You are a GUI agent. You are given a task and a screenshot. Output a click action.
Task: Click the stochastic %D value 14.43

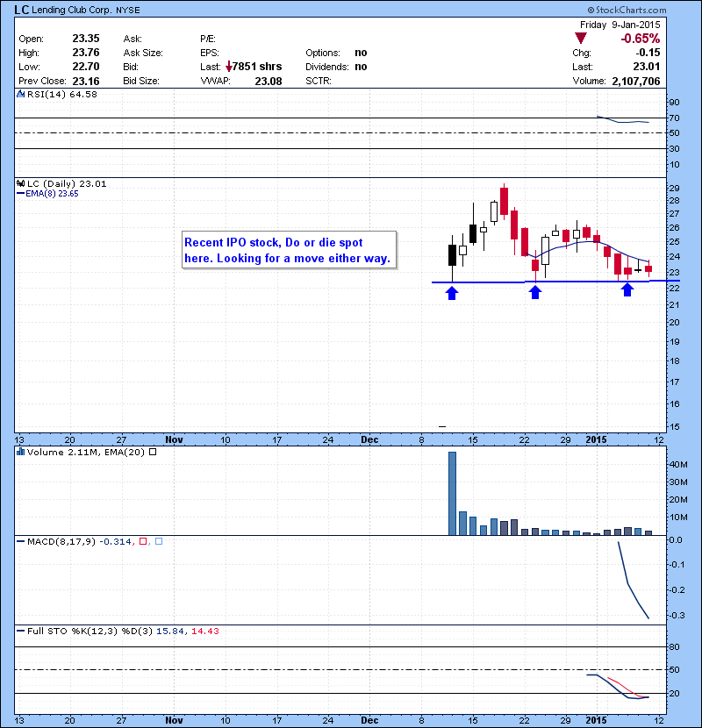(204, 631)
